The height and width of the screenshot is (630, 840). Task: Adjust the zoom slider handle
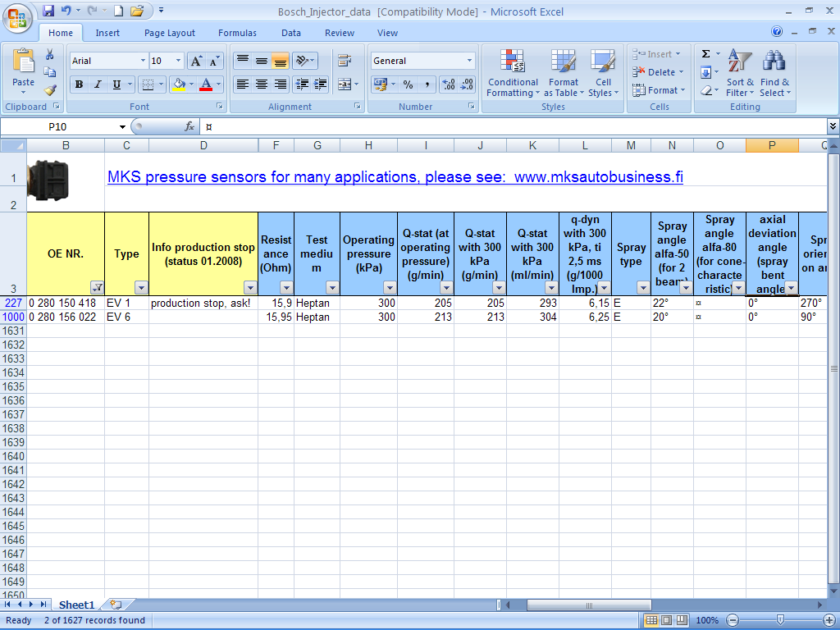[x=781, y=620]
